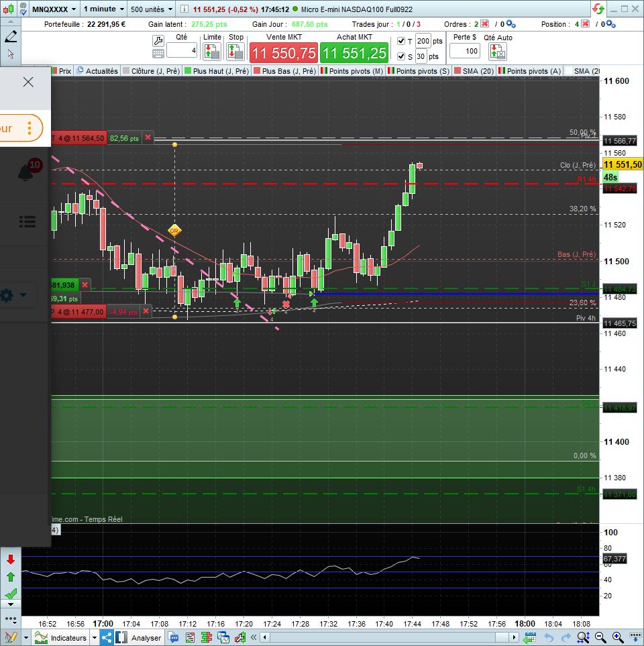
Task: Open the MNQXXXX instrument dropdown
Action: coord(54,9)
